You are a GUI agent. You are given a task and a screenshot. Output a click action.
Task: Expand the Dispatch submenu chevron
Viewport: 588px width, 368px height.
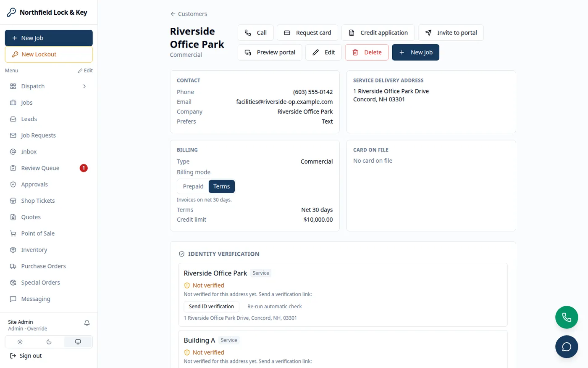(84, 86)
